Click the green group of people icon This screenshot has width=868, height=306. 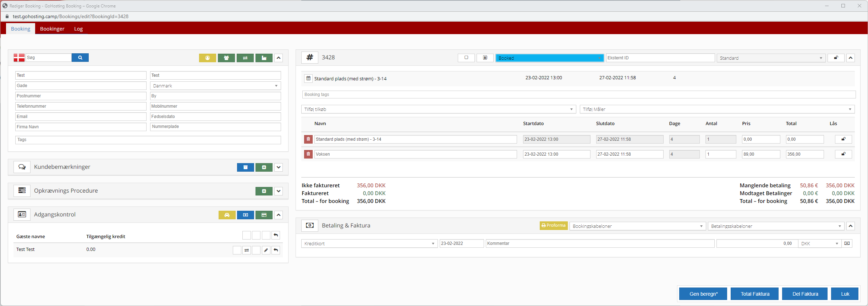pos(226,58)
